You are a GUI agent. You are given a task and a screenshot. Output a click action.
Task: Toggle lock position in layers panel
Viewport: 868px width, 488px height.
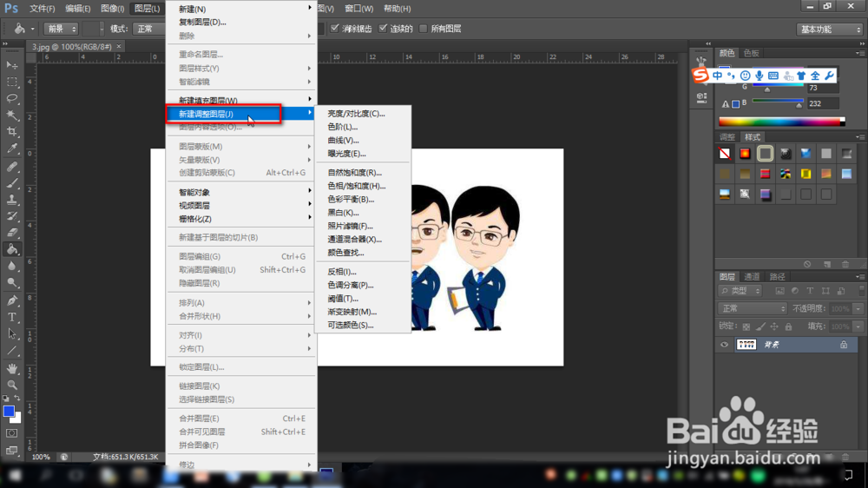[774, 326]
